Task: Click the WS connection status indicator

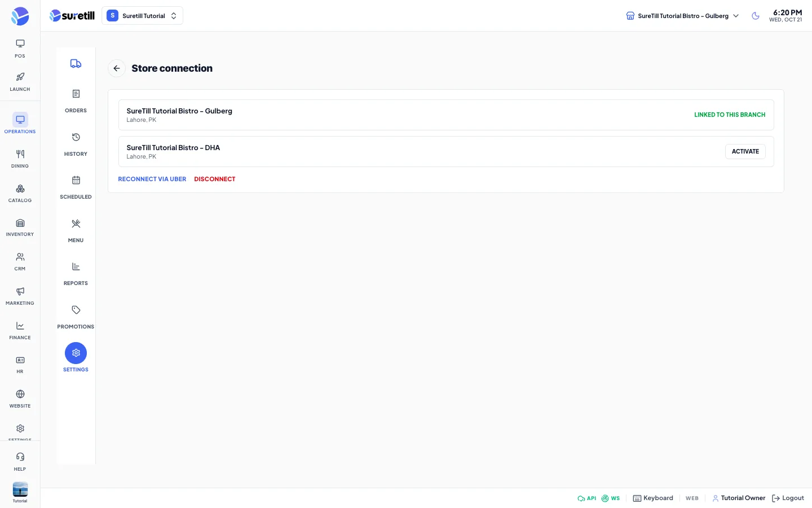Action: point(611,498)
